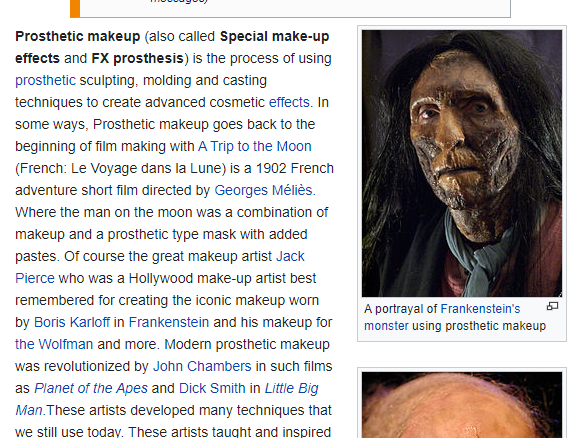The height and width of the screenshot is (438, 582).
Task: Open 'the Wolfman' link
Action: coord(54,344)
